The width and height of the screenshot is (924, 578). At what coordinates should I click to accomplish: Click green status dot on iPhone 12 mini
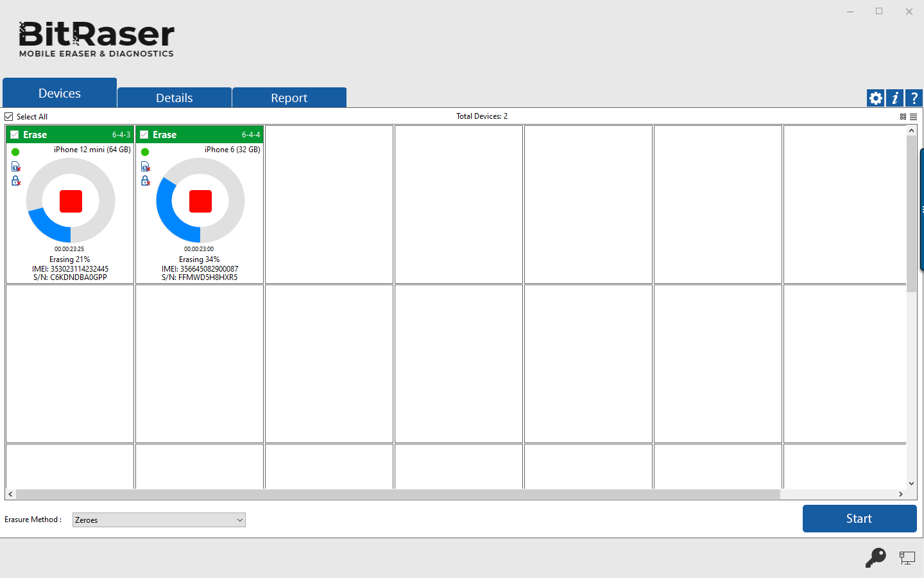[x=15, y=152]
